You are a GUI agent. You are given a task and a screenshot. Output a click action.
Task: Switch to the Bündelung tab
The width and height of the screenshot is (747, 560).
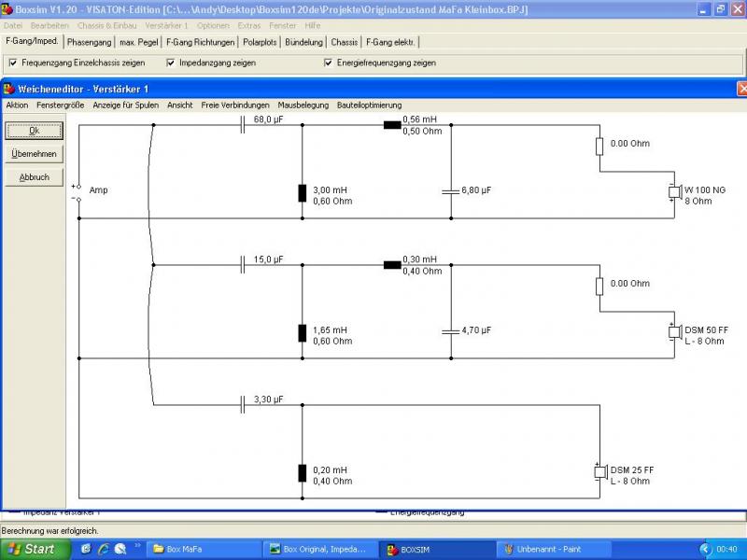304,42
